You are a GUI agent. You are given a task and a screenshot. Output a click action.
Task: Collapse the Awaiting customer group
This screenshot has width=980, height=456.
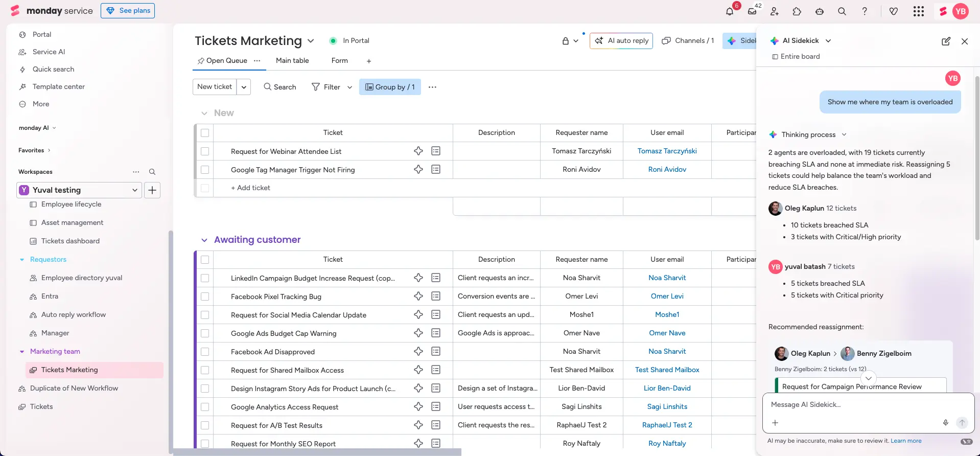click(x=204, y=240)
